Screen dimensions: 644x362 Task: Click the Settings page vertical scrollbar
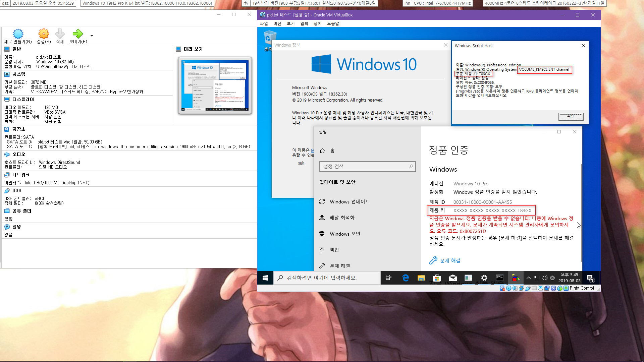click(581, 213)
